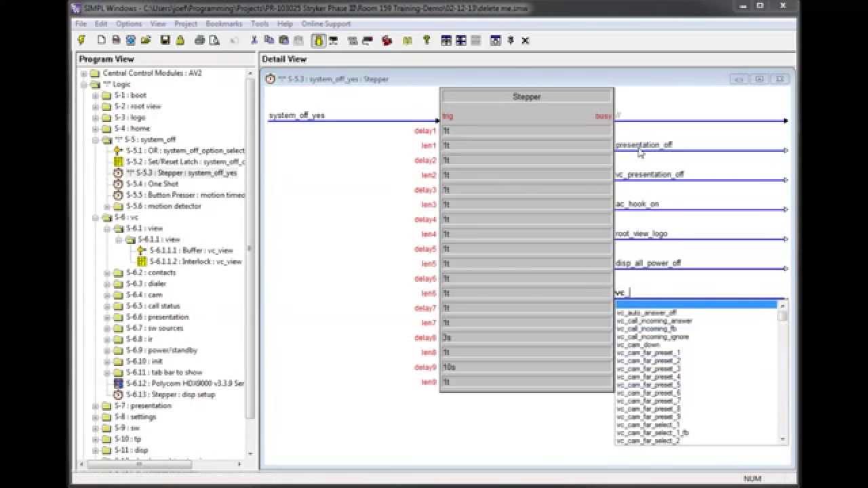
Task: Click the Program View vertical scrollbar
Action: (x=250, y=263)
